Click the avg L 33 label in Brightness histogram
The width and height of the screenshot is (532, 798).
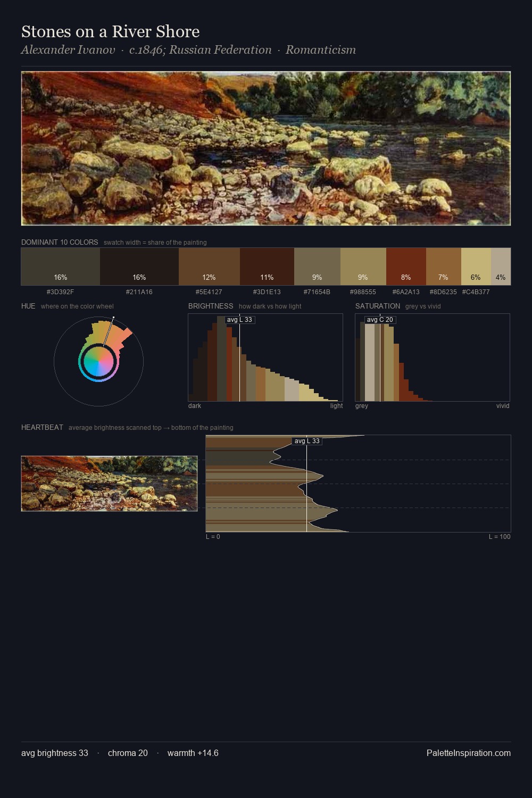point(239,320)
